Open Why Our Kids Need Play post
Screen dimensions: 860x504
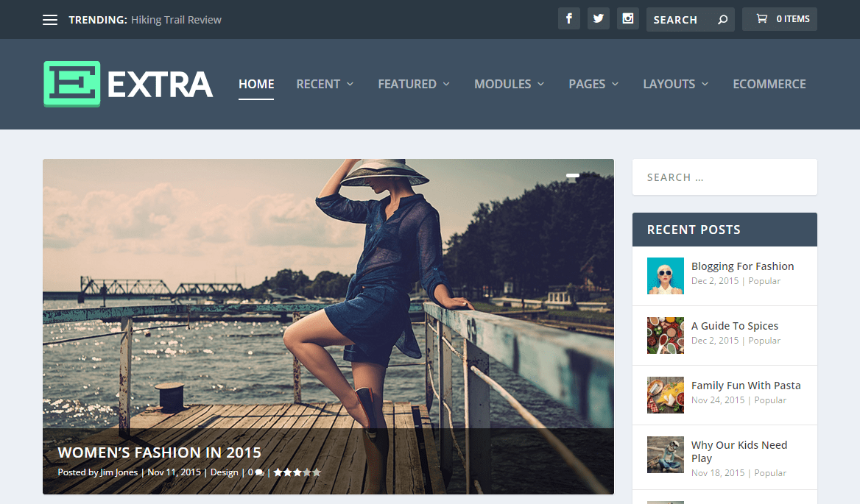[x=739, y=452]
